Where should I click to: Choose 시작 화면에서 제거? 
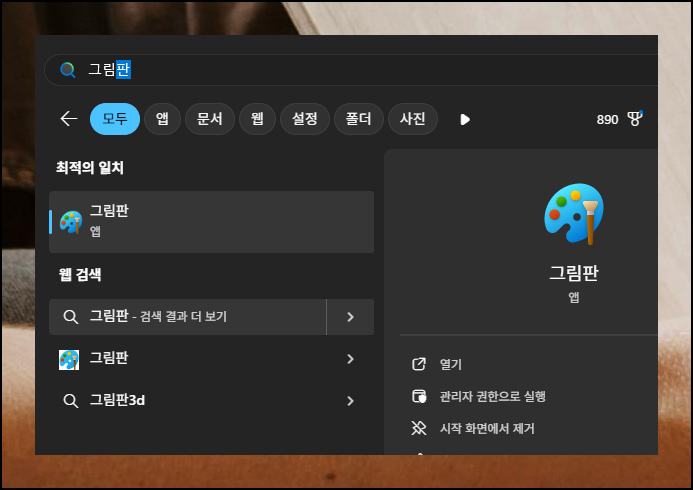(x=487, y=428)
